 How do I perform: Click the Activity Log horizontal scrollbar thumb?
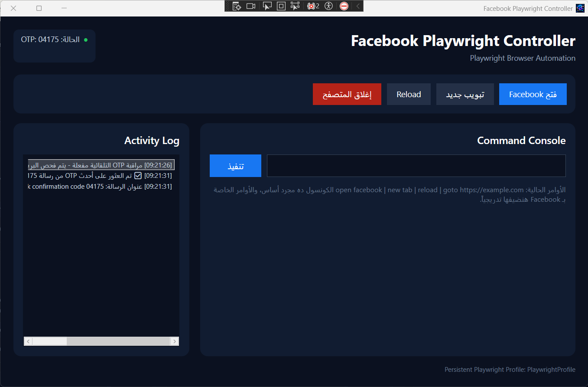[x=49, y=341]
